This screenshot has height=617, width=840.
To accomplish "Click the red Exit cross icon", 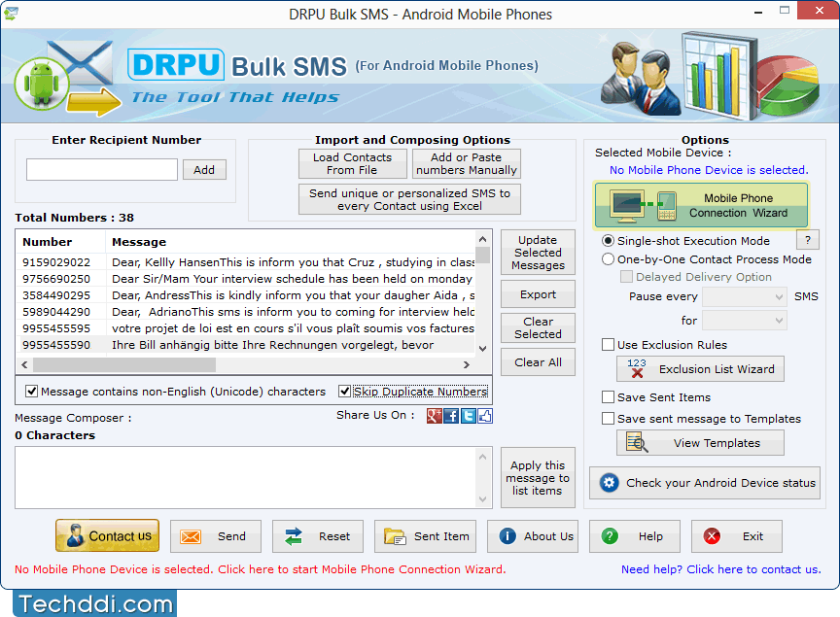I will pos(712,536).
